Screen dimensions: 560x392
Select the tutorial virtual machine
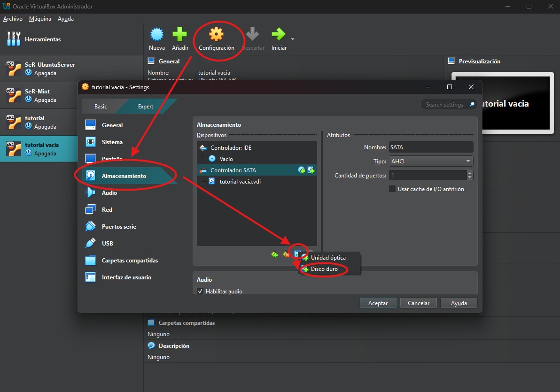(39, 122)
